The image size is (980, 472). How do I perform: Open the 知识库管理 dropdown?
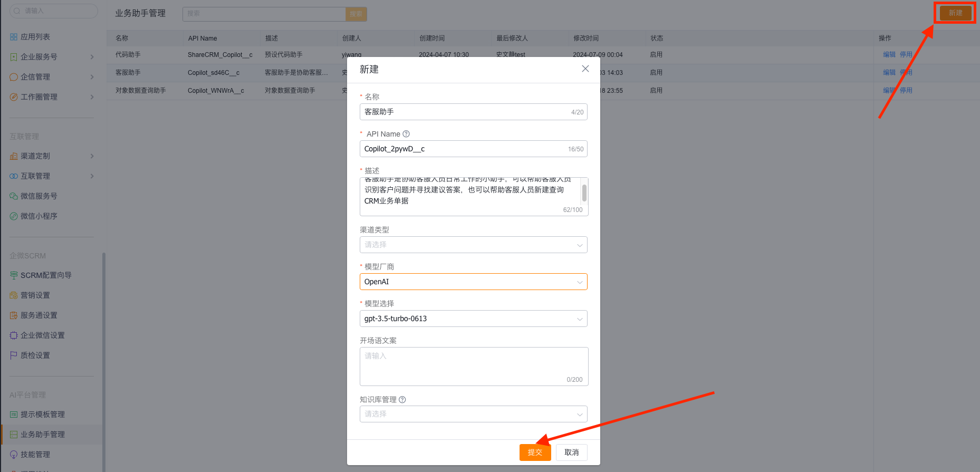coord(474,414)
